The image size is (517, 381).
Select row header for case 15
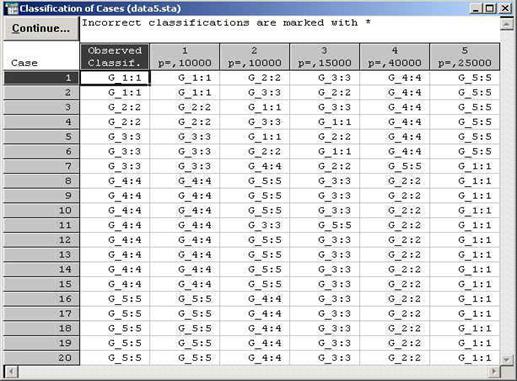(x=41, y=284)
